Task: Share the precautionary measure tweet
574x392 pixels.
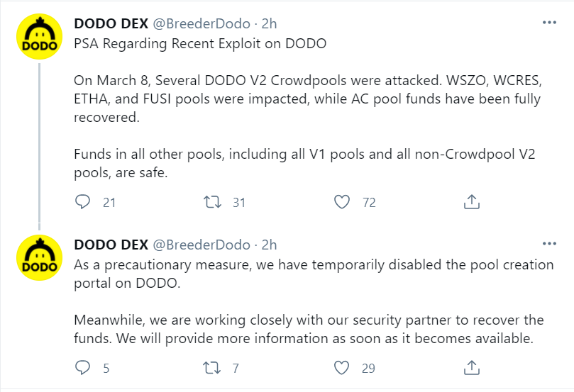Action: [x=472, y=368]
